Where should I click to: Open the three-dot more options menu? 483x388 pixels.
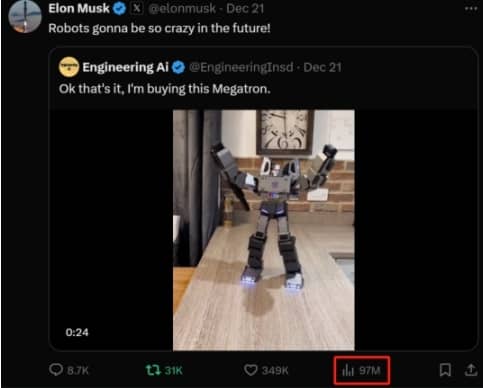(471, 9)
